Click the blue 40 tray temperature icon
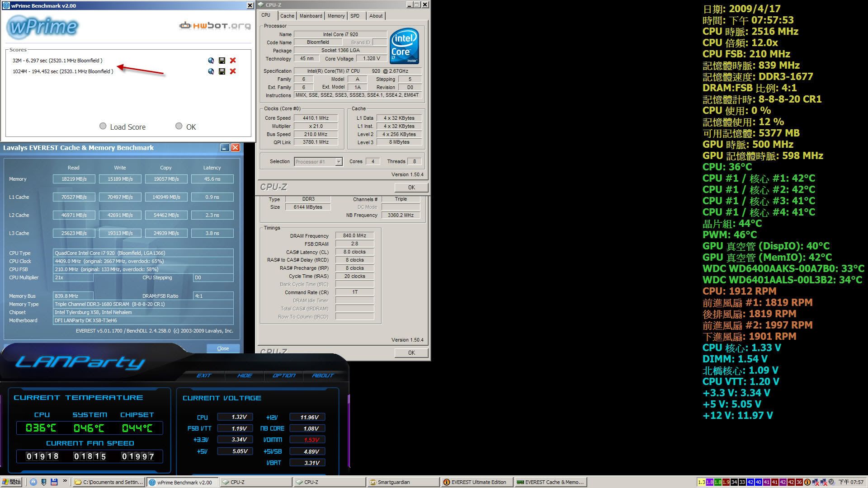The height and width of the screenshot is (488, 868). point(759,482)
